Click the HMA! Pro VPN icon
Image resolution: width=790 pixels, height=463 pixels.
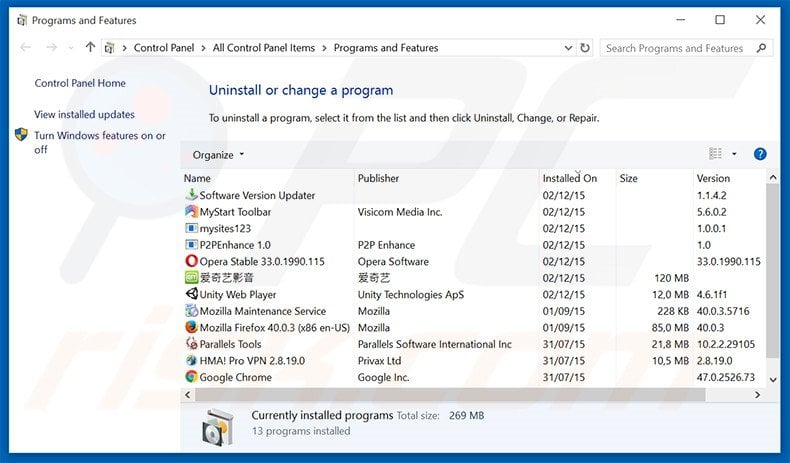point(191,360)
